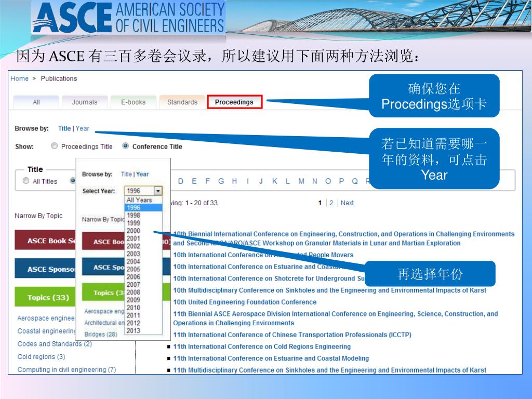The image size is (532, 399).
Task: Open the Topics (33) green button
Action: 45,297
